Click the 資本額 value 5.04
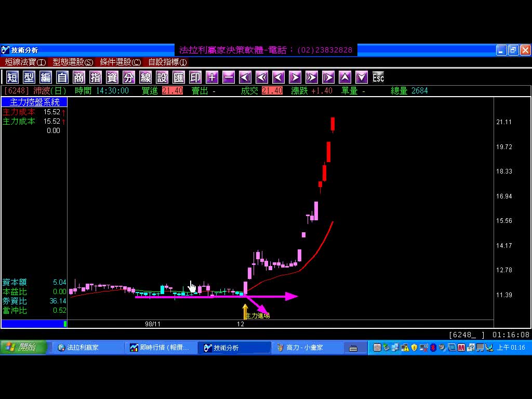532x399 pixels. (x=59, y=282)
